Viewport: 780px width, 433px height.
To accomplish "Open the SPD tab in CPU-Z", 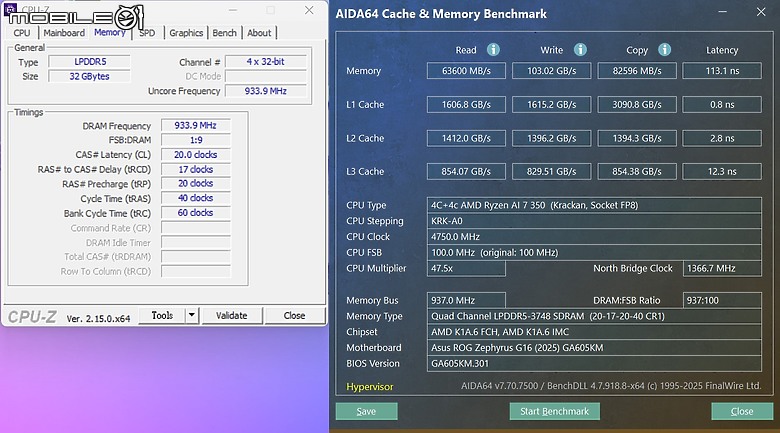I will pyautogui.click(x=147, y=33).
